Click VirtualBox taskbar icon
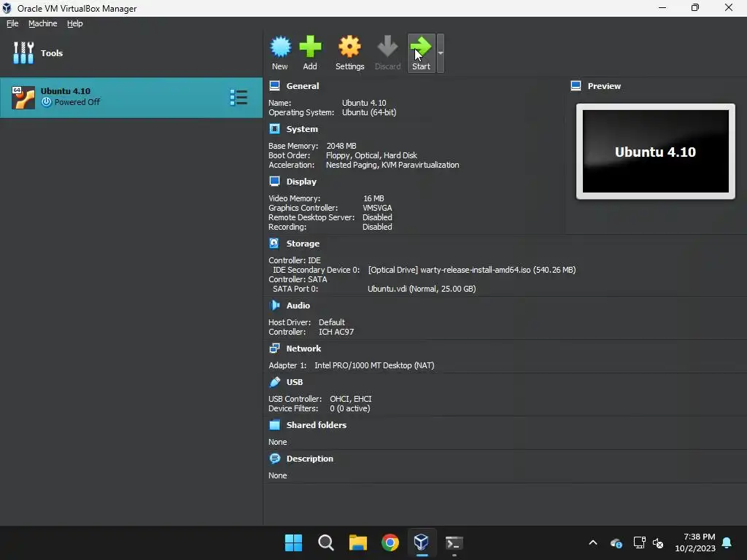The image size is (747, 560). point(422,542)
